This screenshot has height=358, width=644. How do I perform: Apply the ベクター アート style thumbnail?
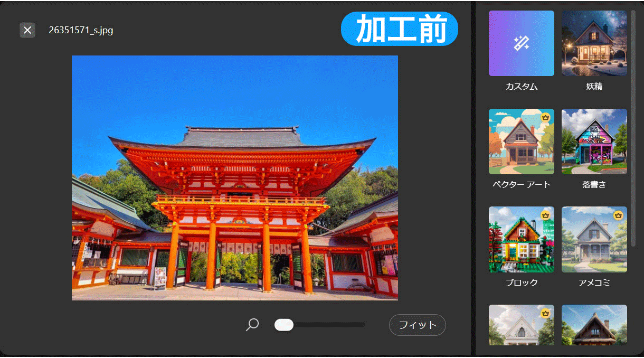point(521,142)
